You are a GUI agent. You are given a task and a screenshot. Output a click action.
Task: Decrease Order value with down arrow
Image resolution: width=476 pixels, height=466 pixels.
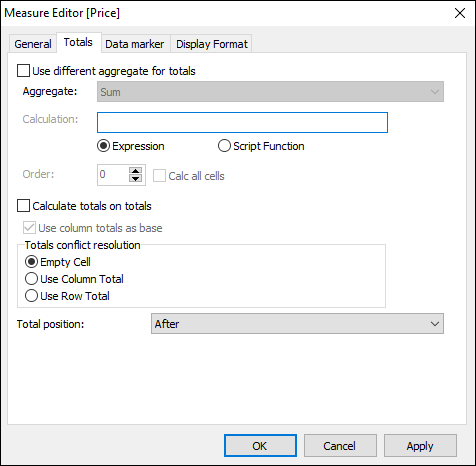(135, 179)
